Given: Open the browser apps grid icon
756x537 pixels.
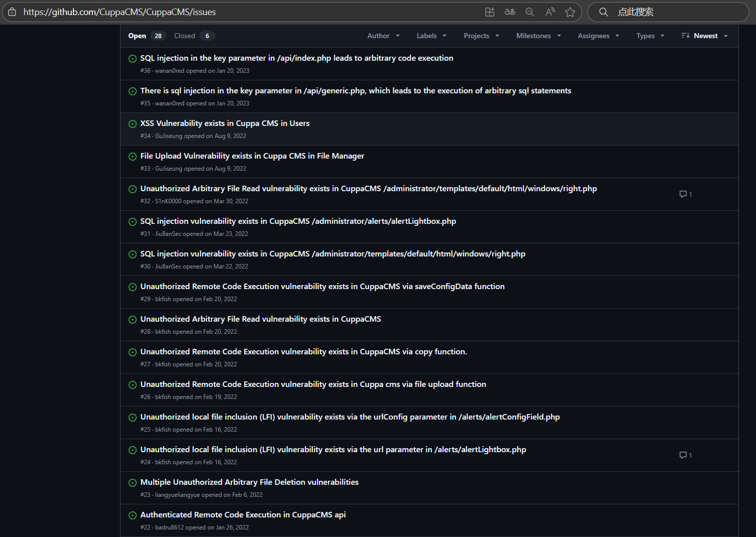Looking at the screenshot, I should (489, 12).
